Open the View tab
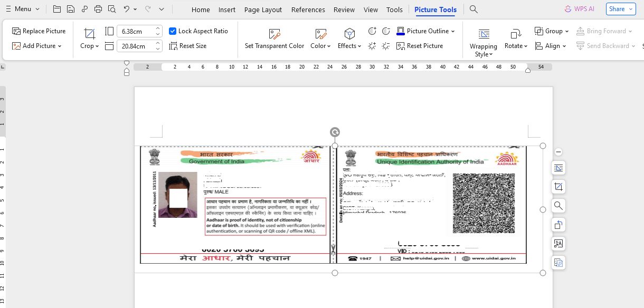The width and height of the screenshot is (644, 308). tap(371, 9)
